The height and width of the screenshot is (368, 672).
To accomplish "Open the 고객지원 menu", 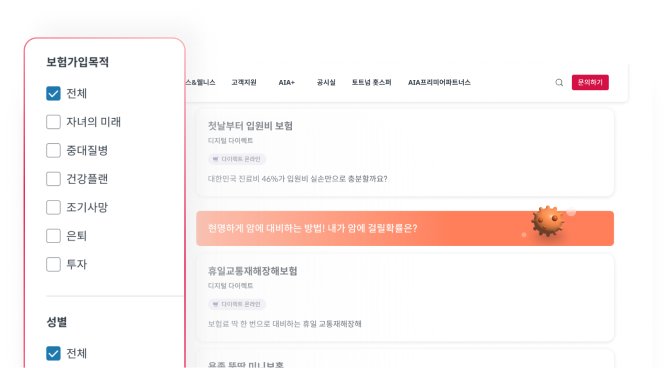I will [x=244, y=82].
